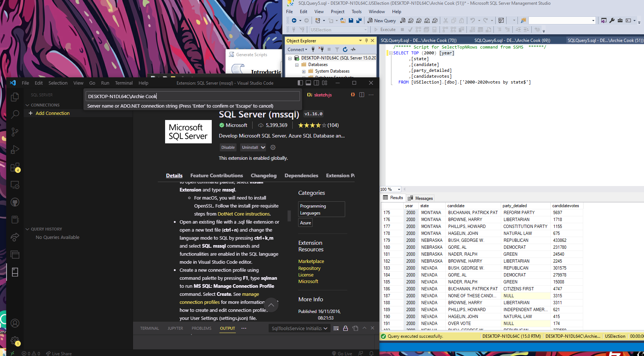
Task: Select the Source Control icon in VS Code
Action: [x=15, y=132]
